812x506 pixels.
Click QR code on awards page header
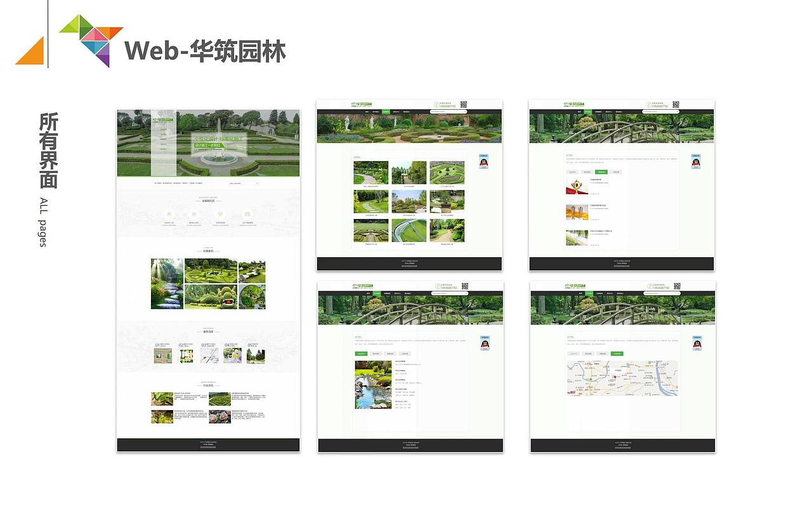coord(676,105)
